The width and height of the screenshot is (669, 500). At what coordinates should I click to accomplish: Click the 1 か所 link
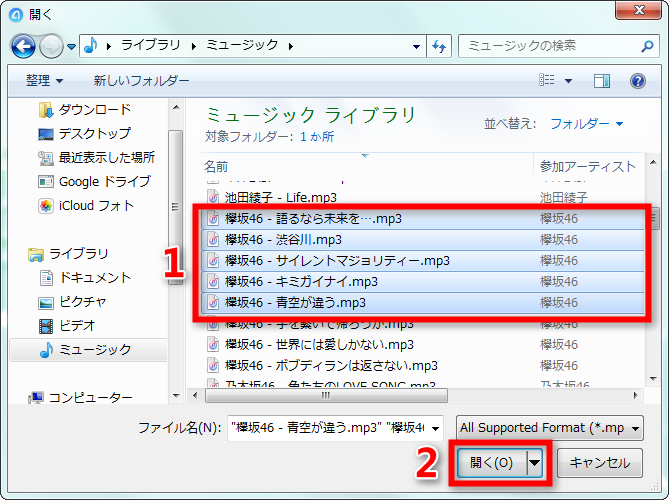click(317, 137)
